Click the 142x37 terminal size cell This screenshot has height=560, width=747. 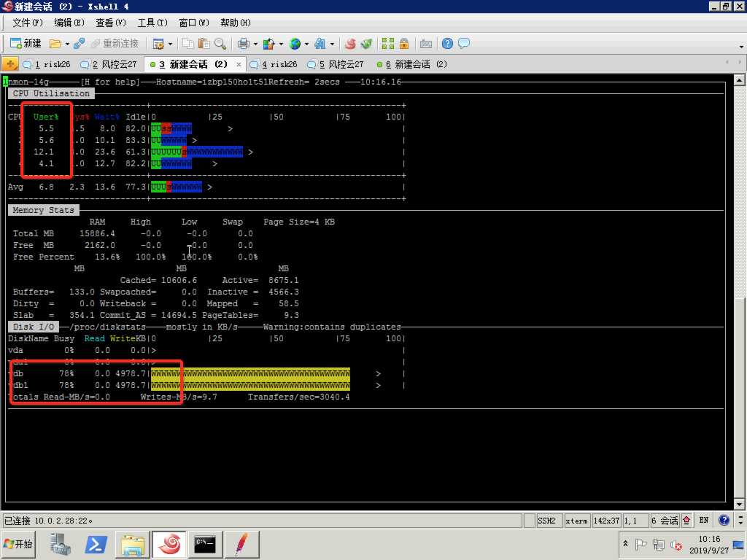click(x=606, y=521)
